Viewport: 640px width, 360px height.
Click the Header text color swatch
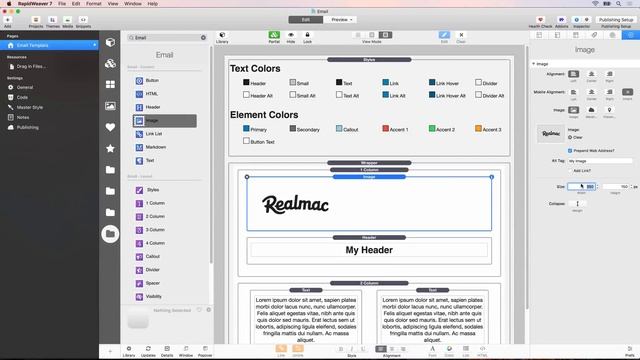point(246,82)
